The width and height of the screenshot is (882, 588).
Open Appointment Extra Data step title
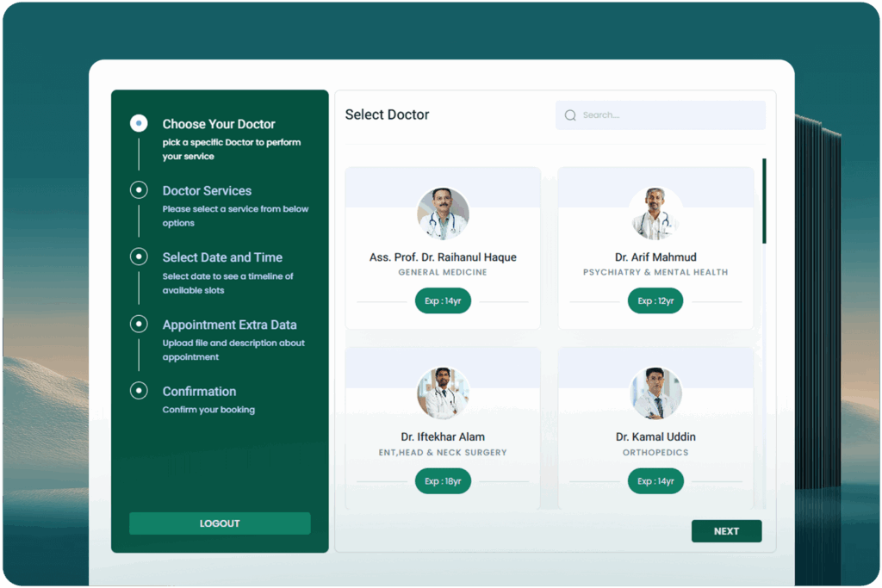point(229,325)
